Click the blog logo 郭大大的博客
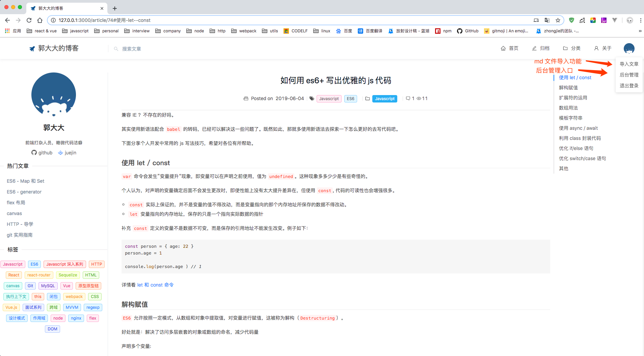The width and height of the screenshot is (644, 356). point(54,49)
